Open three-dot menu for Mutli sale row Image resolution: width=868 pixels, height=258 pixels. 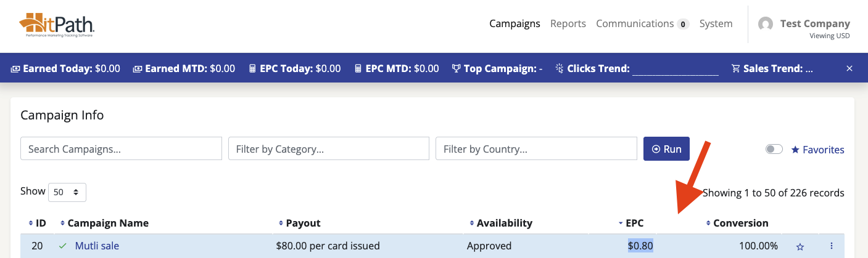(832, 246)
